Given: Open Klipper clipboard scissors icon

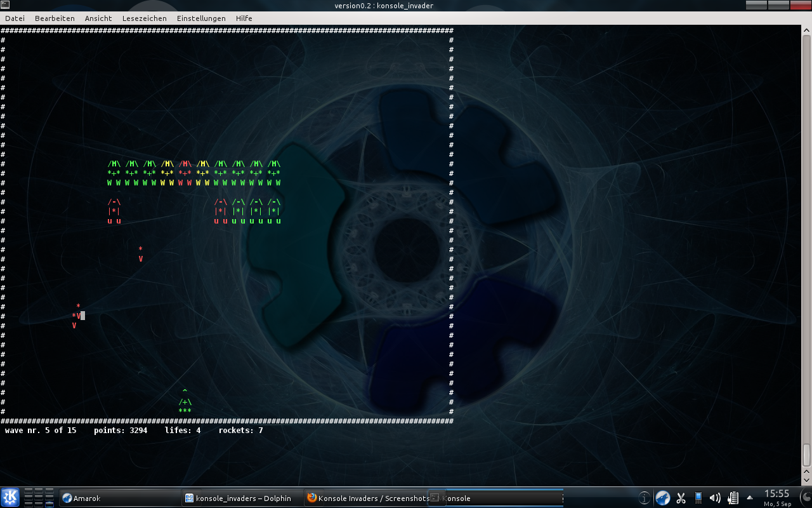Looking at the screenshot, I should tap(681, 498).
